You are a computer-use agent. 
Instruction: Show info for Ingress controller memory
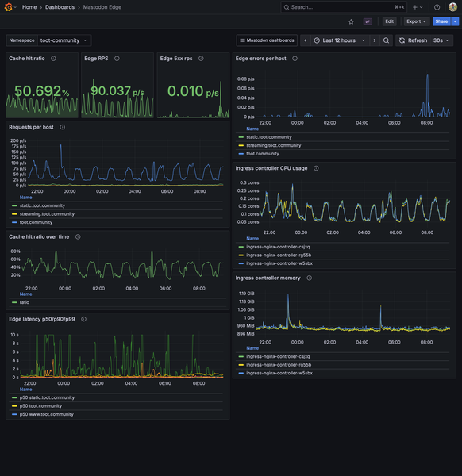(x=310, y=278)
